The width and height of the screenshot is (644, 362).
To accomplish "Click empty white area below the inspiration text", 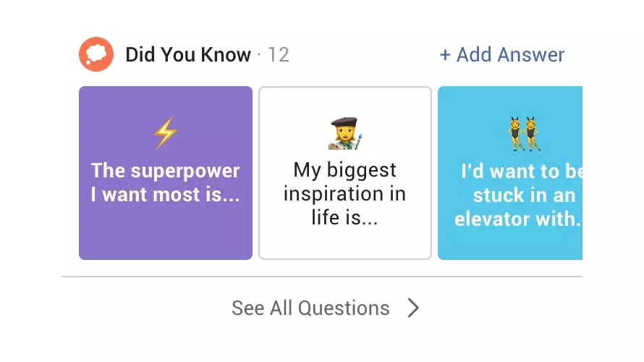I will [344, 243].
